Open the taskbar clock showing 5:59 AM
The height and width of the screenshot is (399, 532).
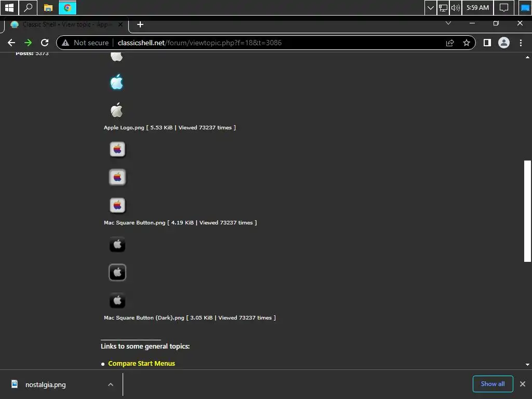(478, 7)
